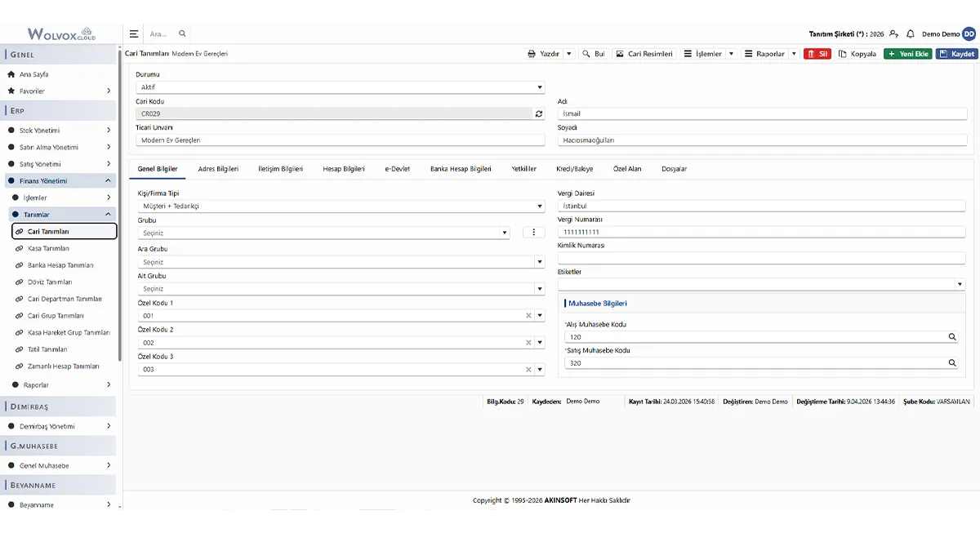Switch to Kredi/Bakiye tab

click(575, 169)
